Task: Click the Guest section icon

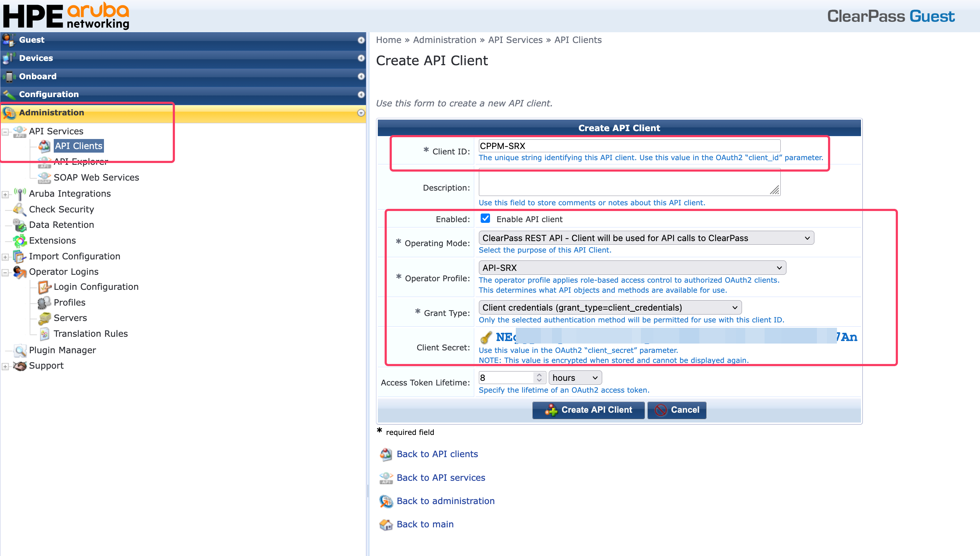Action: (8, 40)
